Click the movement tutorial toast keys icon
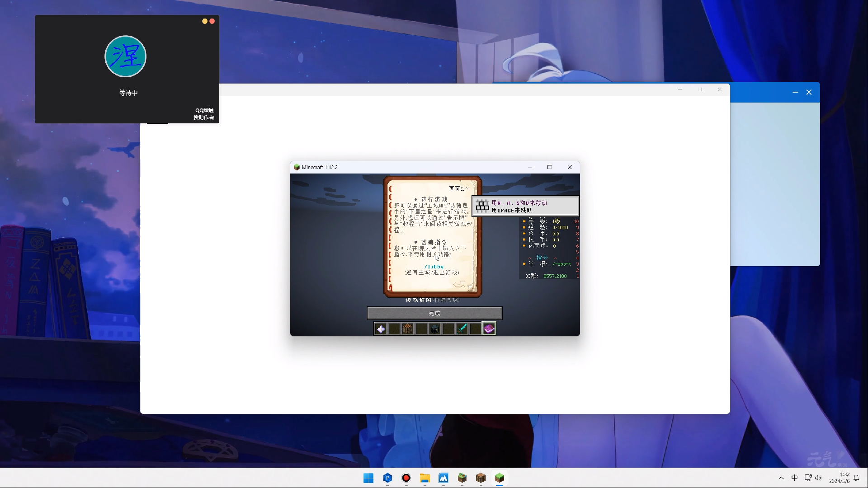Image resolution: width=868 pixels, height=488 pixels. point(482,206)
